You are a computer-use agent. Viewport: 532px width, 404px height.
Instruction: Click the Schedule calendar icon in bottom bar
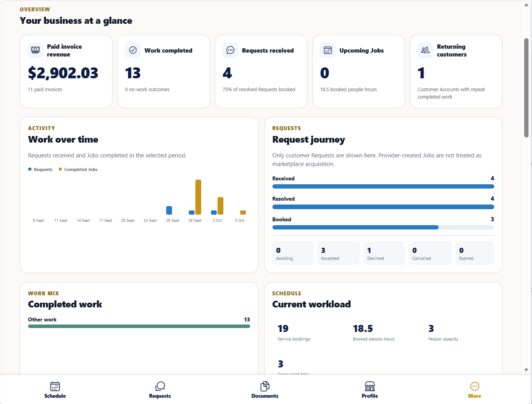click(55, 386)
